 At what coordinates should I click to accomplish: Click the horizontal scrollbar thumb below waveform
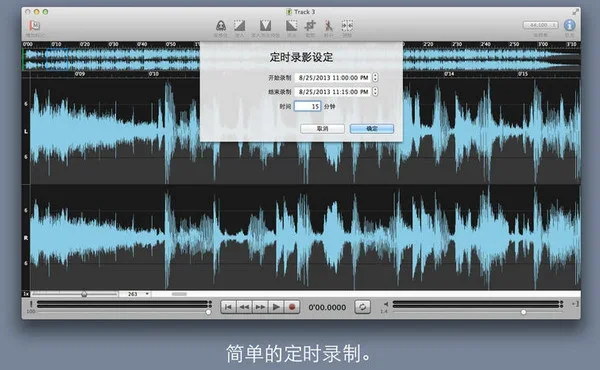179,294
